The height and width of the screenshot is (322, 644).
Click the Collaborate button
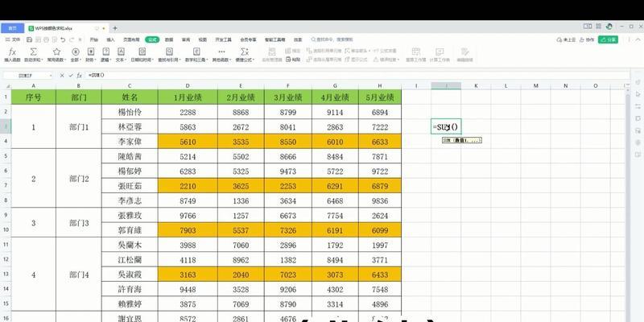[x=588, y=39]
